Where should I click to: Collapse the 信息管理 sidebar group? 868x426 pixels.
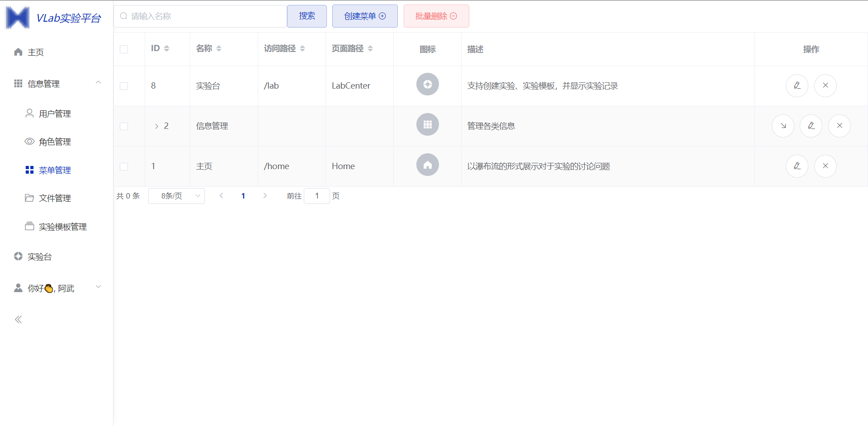tap(57, 84)
